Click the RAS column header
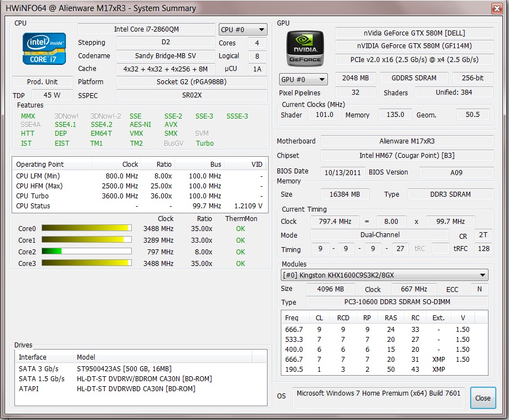The width and height of the screenshot is (509, 420). (391, 317)
